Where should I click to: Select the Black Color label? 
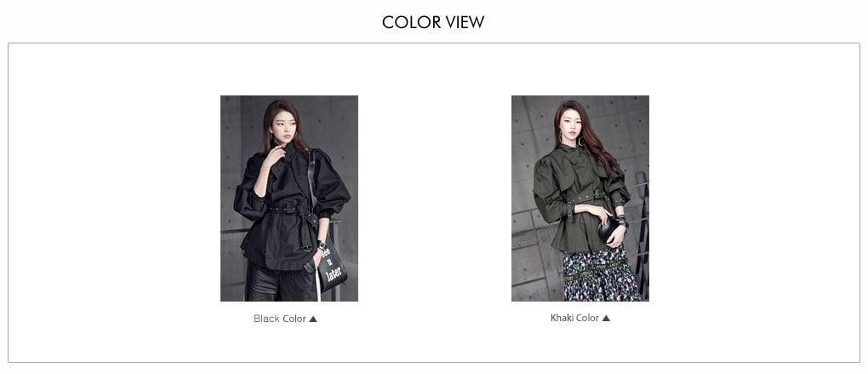click(280, 319)
